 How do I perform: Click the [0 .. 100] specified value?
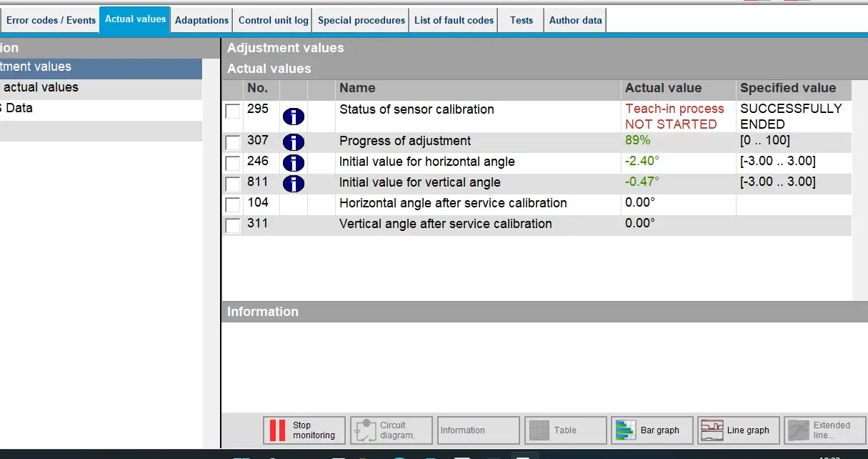(x=765, y=141)
